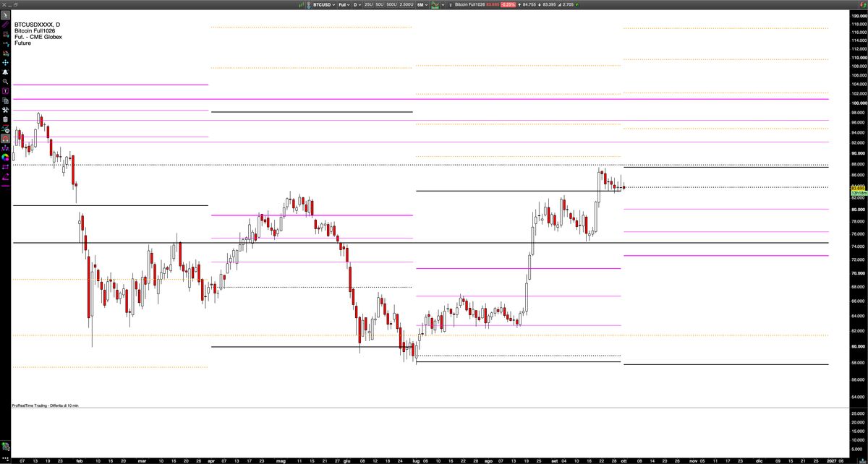Click the 2027 label on time axis
The height and width of the screenshot is (464, 868).
click(833, 460)
